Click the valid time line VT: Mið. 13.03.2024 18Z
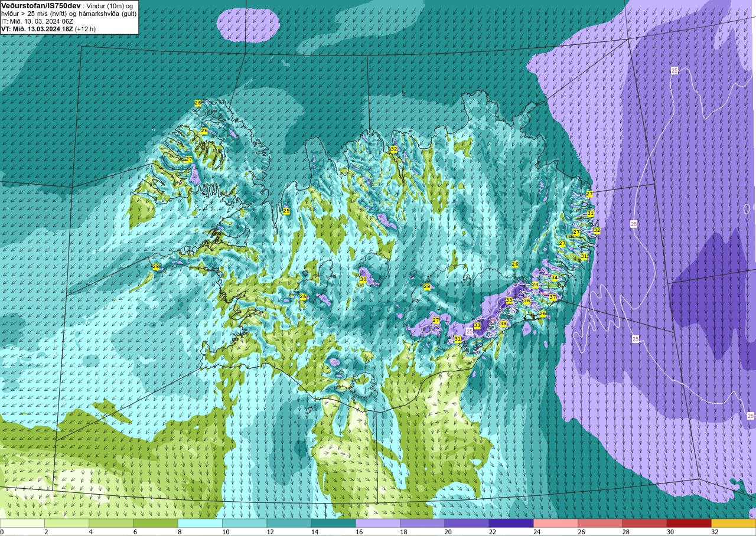This screenshot has height=536, width=756. (37, 28)
